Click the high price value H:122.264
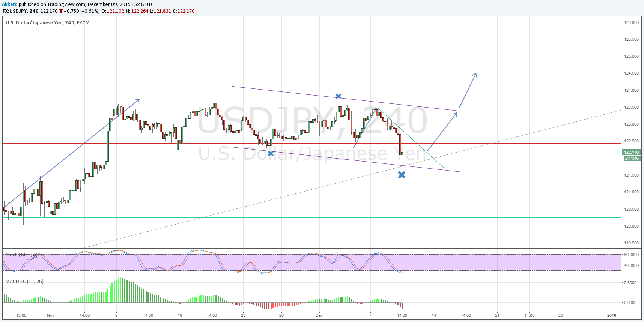Image resolution: width=644 pixels, height=322 pixels. point(137,11)
